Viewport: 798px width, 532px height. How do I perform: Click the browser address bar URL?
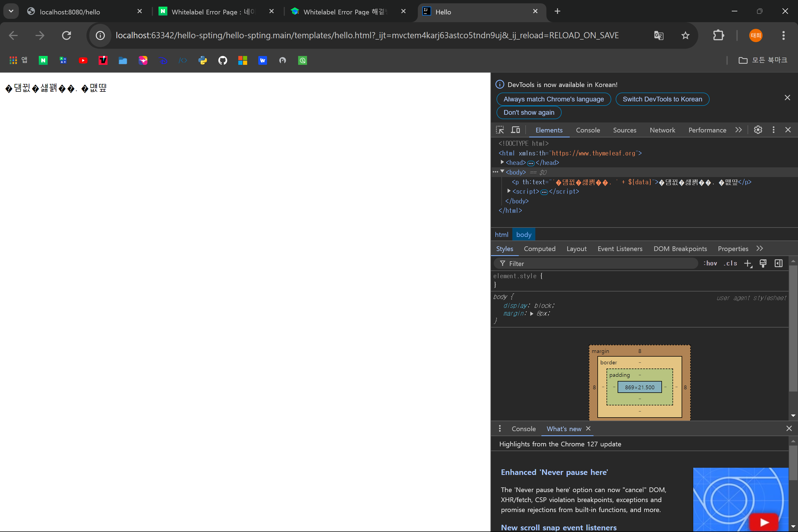[367, 35]
